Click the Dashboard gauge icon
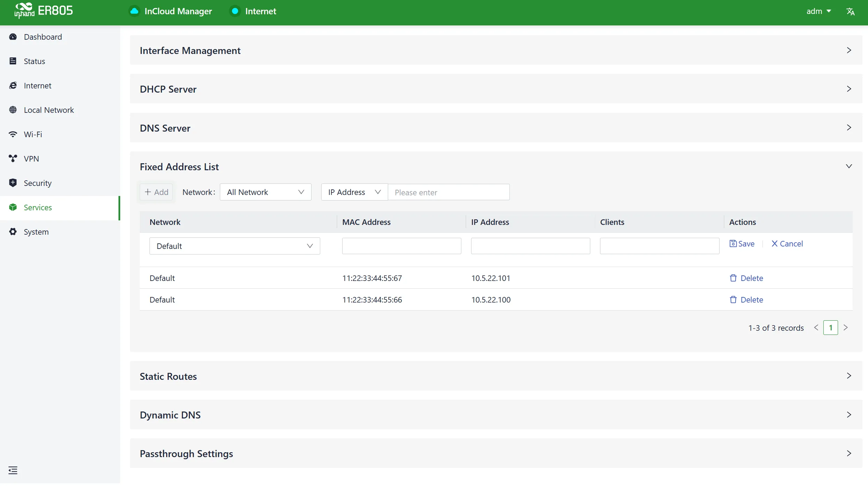Viewport: 868px width, 486px height. click(13, 37)
